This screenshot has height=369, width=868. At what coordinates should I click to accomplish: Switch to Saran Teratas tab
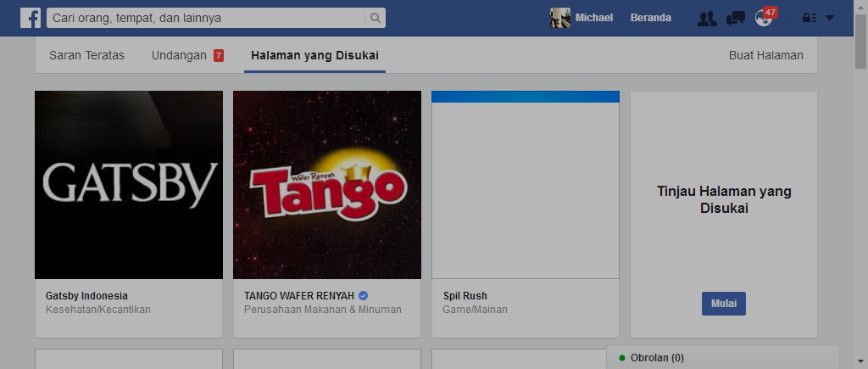pos(87,55)
